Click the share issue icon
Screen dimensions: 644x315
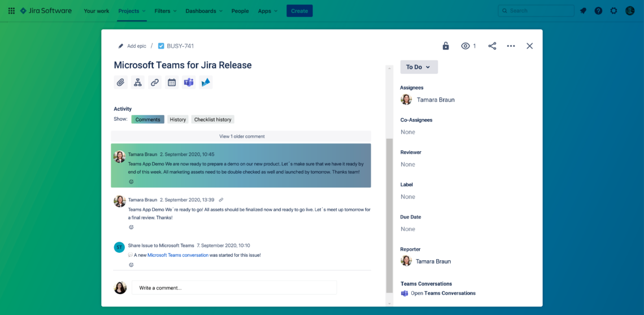click(492, 46)
